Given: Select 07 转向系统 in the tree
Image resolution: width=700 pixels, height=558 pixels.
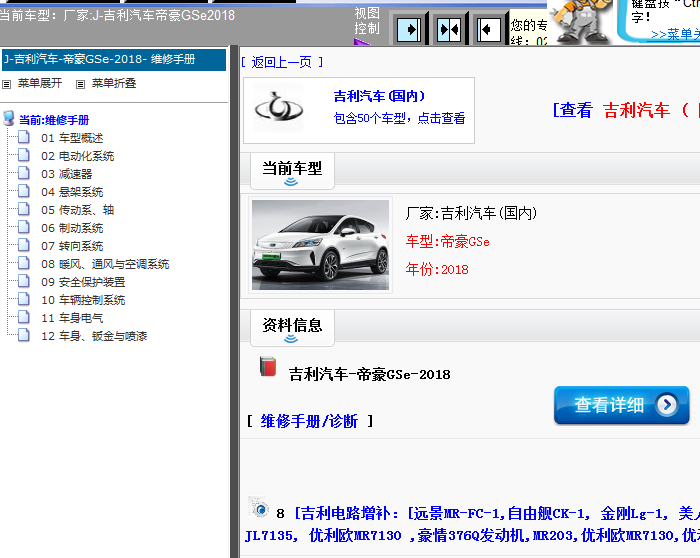Looking at the screenshot, I should [x=72, y=246].
